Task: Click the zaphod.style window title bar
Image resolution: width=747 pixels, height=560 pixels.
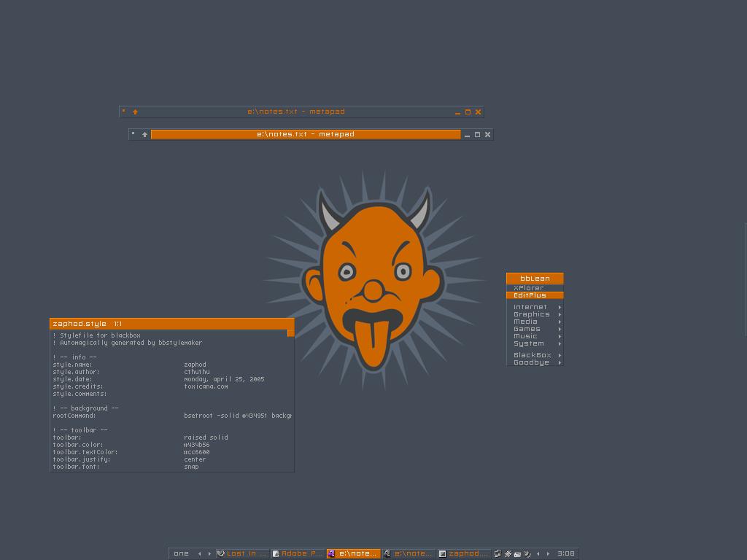Action: point(172,324)
